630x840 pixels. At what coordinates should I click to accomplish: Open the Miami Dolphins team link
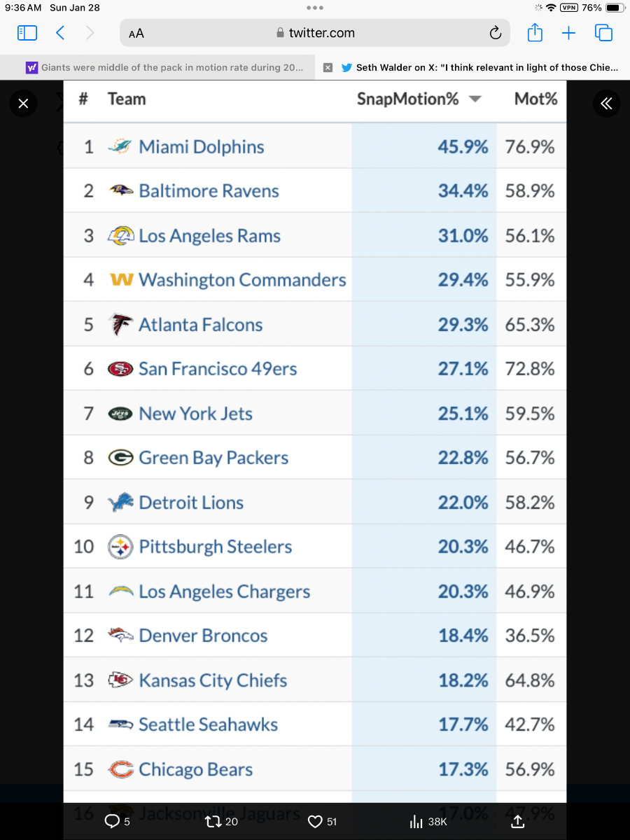tap(202, 147)
